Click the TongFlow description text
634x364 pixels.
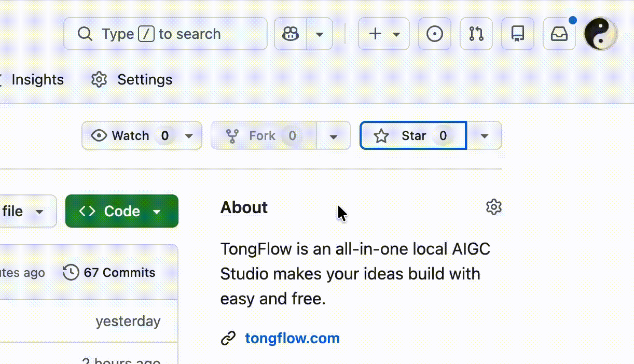pyautogui.click(x=355, y=274)
